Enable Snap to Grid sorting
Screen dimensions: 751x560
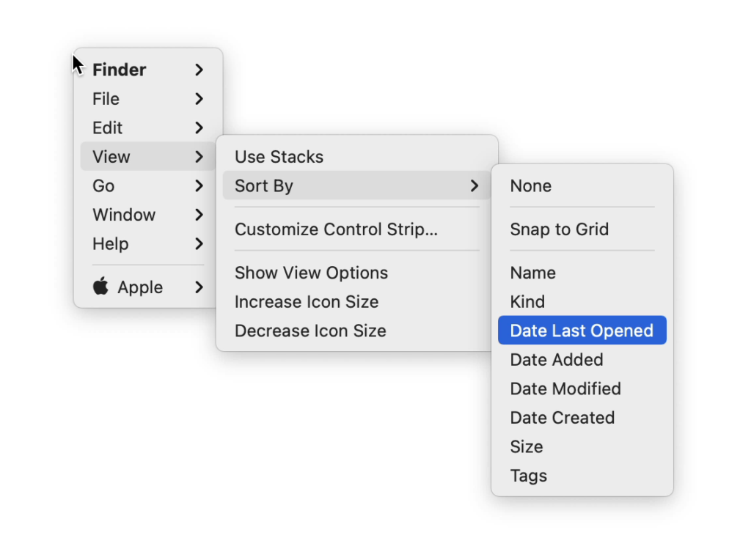click(x=559, y=229)
